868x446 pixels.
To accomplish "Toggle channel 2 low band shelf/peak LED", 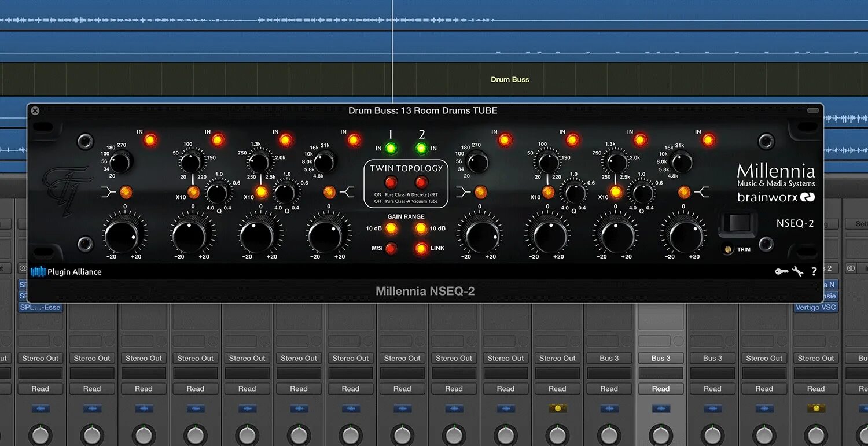I will [480, 192].
